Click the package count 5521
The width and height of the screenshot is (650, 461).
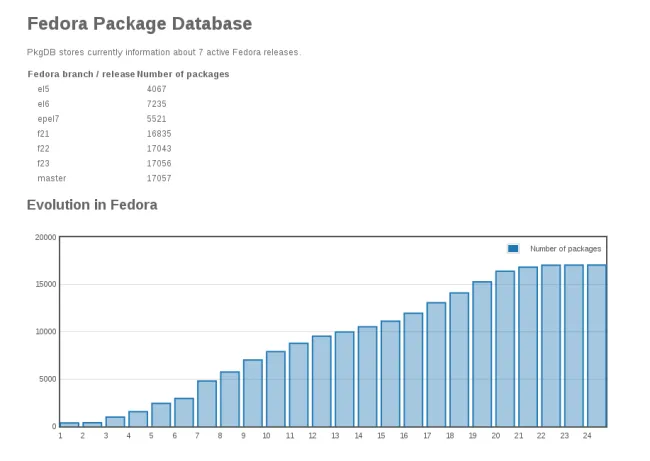pos(156,119)
